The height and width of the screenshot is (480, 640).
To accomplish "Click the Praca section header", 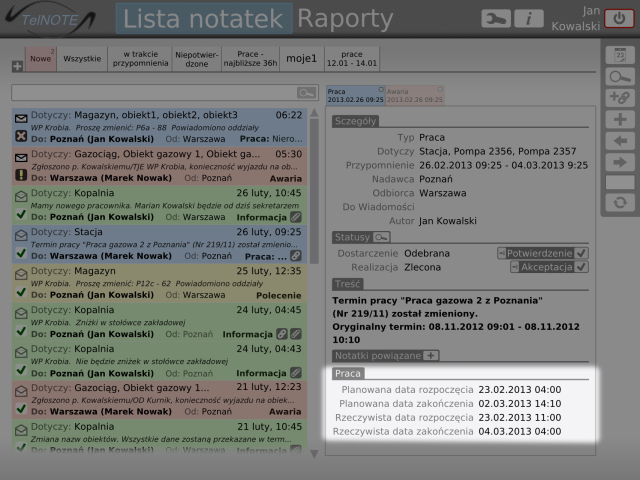I will 348,373.
